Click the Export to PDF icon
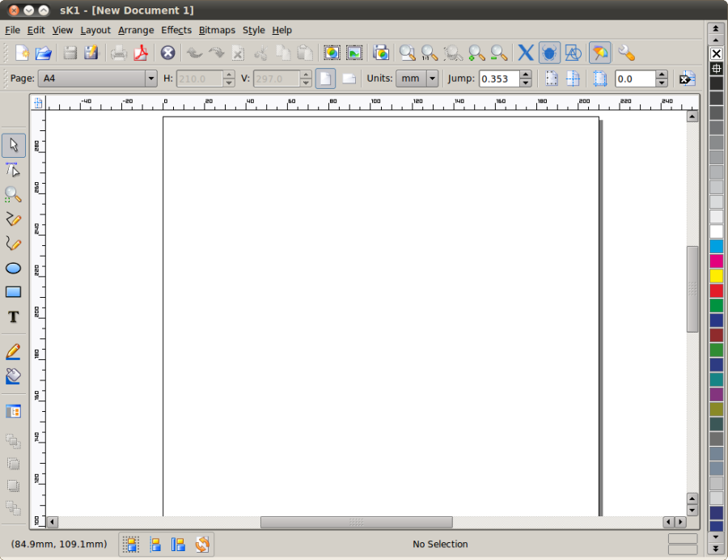728x560 pixels. [141, 53]
